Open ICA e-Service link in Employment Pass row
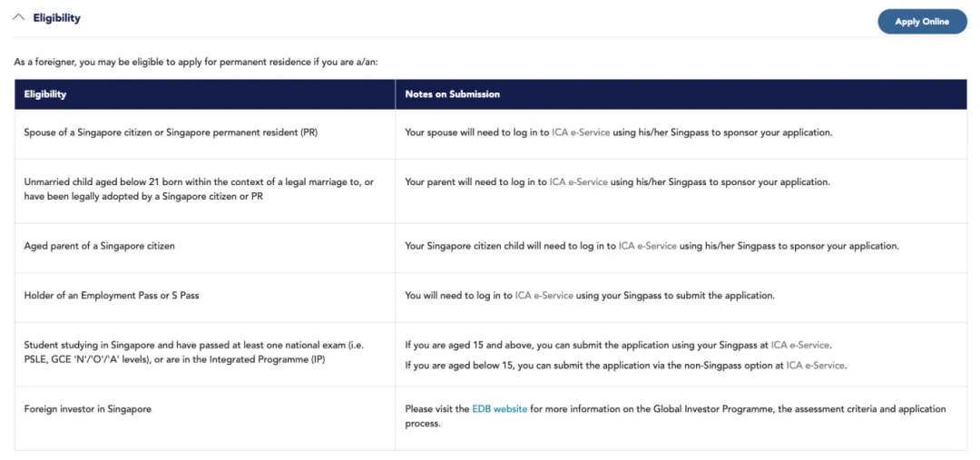Viewport: 980px width, 460px height. point(544,296)
